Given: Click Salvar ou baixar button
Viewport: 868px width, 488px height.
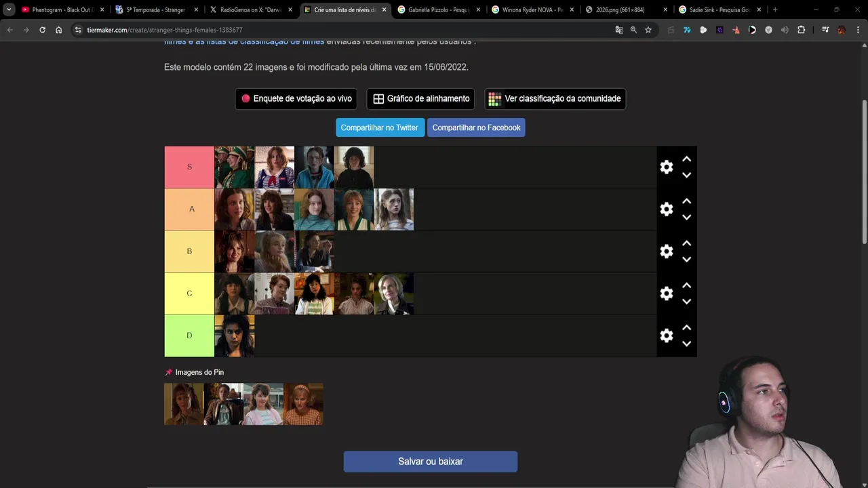Looking at the screenshot, I should point(431,462).
